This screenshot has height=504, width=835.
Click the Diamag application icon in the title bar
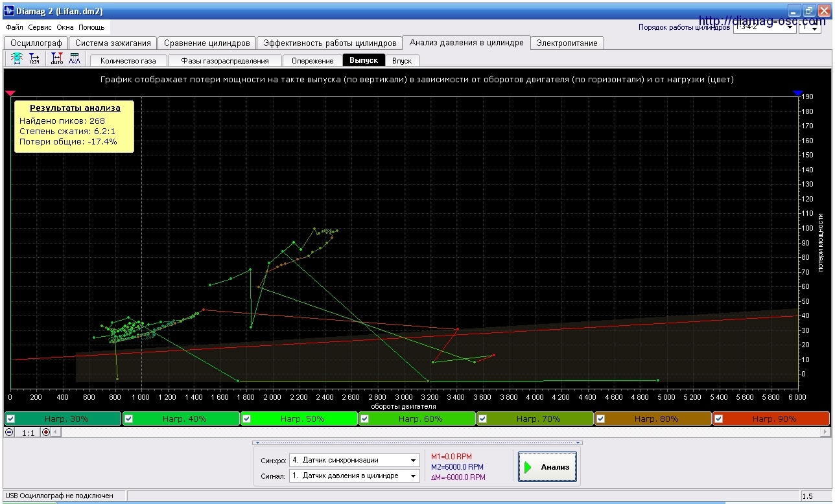[x=10, y=11]
